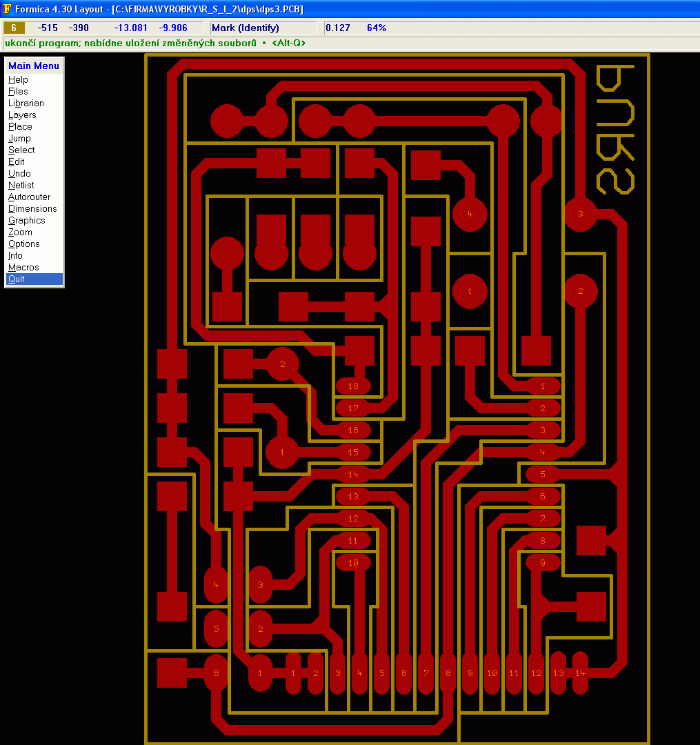Click the 64% zoom level indicator
Image resolution: width=700 pixels, height=745 pixels.
(377, 28)
